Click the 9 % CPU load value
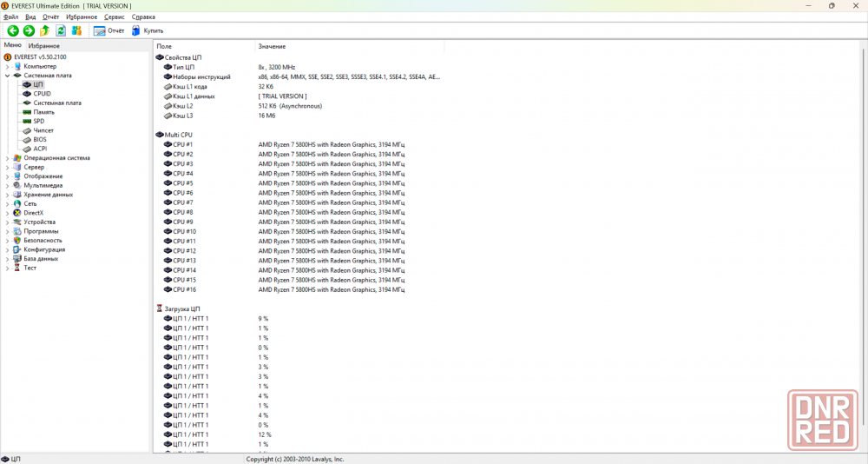 263,319
